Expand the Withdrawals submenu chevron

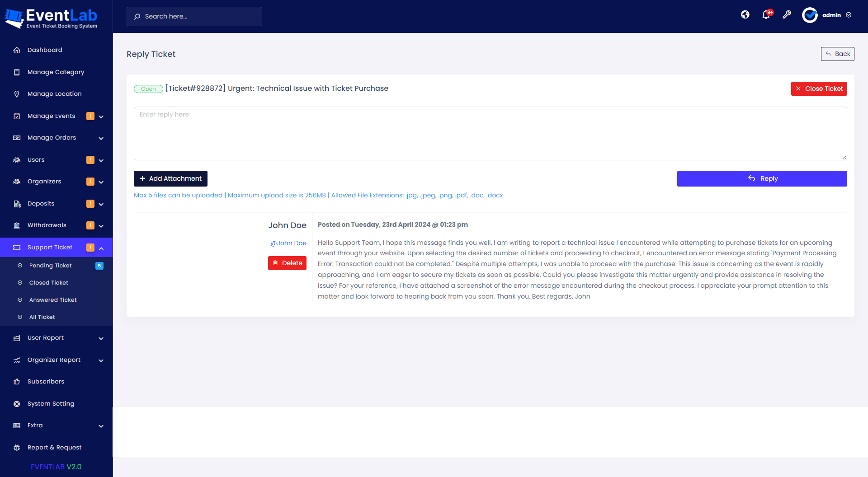(x=101, y=226)
